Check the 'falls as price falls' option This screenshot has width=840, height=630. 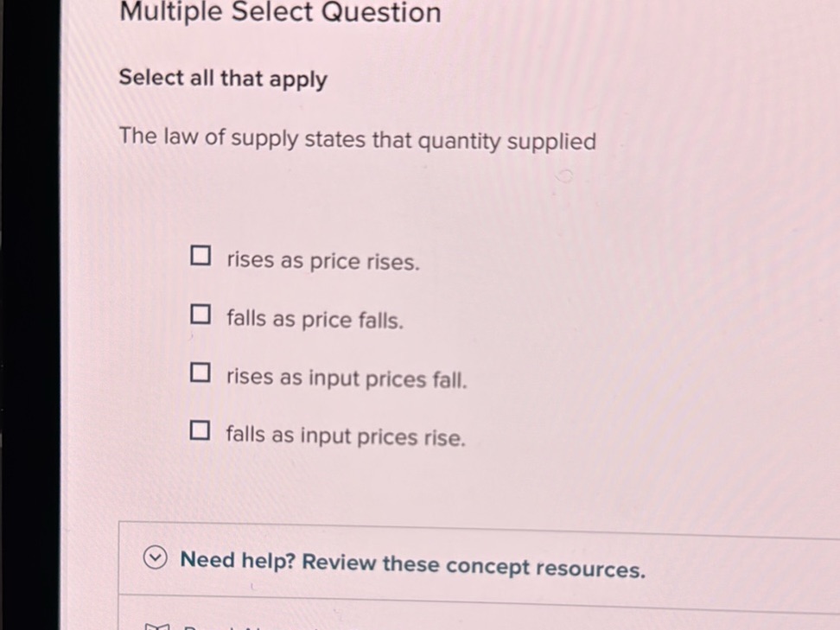[x=200, y=314]
